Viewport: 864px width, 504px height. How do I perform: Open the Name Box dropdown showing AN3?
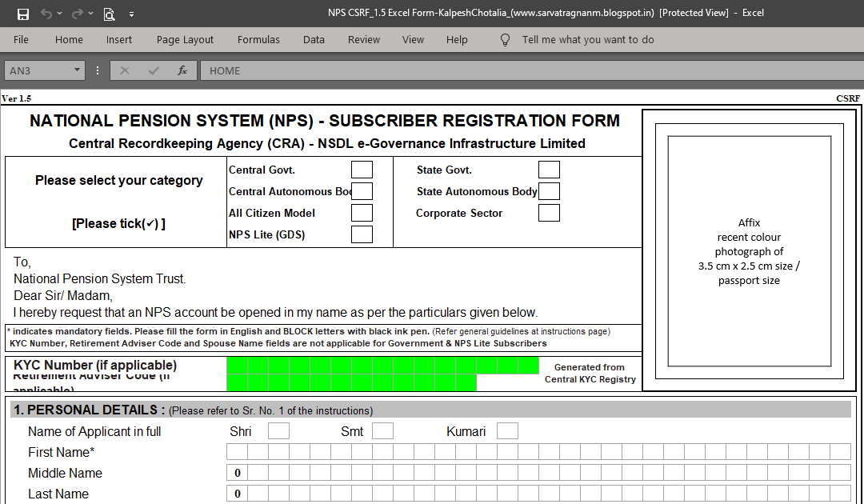click(x=77, y=70)
